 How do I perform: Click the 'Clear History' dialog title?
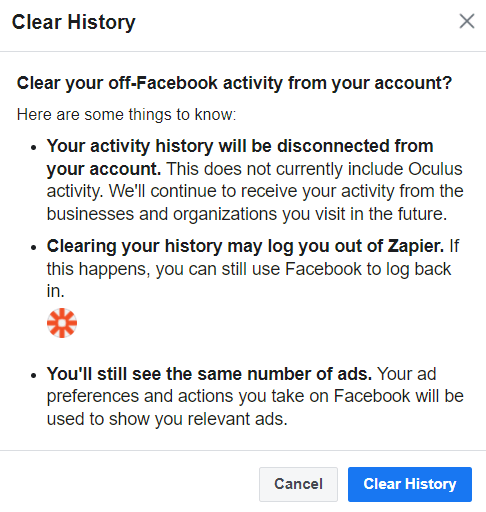click(74, 22)
